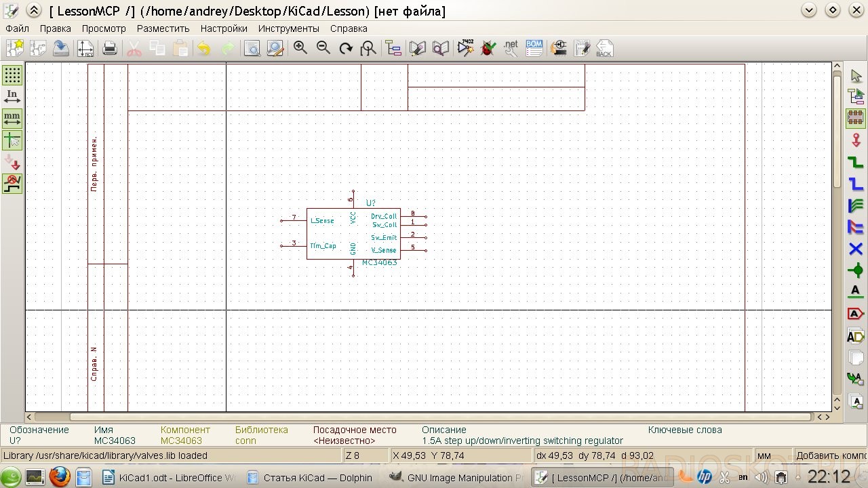Save the schematic project
Image resolution: width=868 pixels, height=488 pixels.
[61, 48]
